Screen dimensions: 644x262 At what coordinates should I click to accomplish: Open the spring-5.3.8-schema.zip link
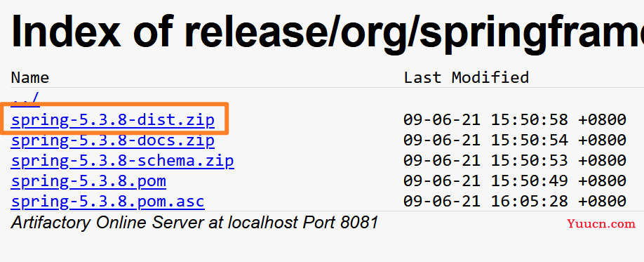[x=122, y=160]
